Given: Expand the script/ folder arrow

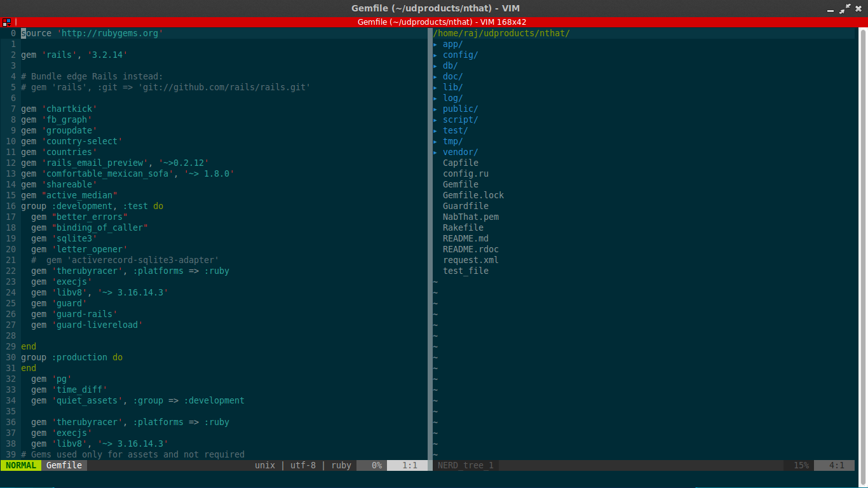Looking at the screenshot, I should point(435,119).
